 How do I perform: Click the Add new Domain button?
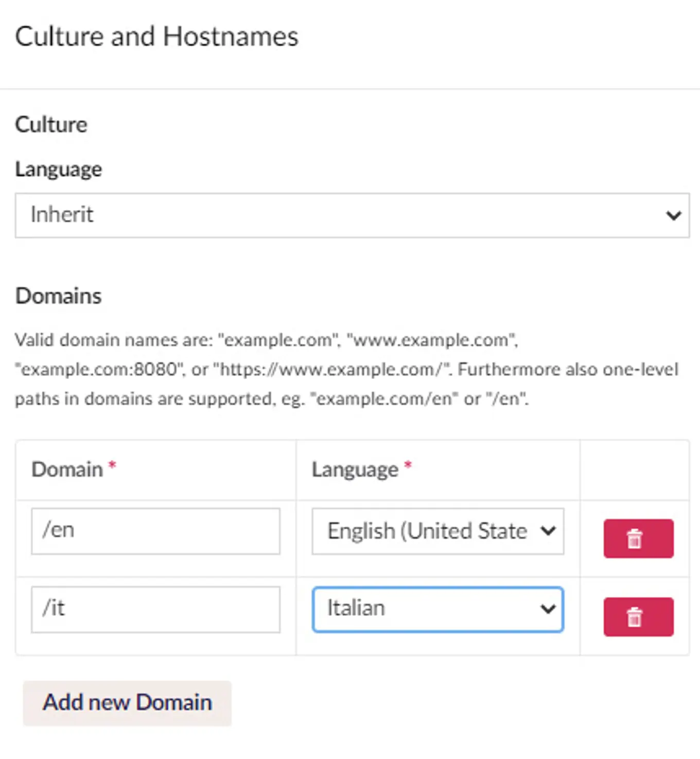pos(127,702)
